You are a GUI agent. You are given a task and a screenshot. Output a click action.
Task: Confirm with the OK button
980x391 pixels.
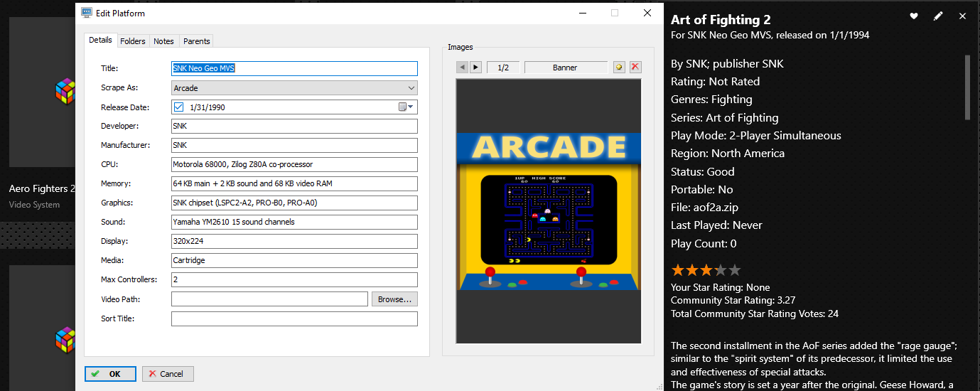point(110,374)
